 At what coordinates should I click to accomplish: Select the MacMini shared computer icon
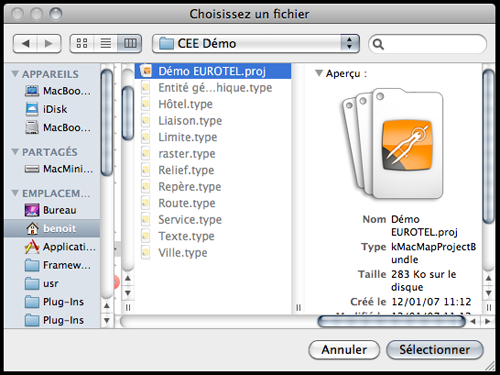point(32,169)
